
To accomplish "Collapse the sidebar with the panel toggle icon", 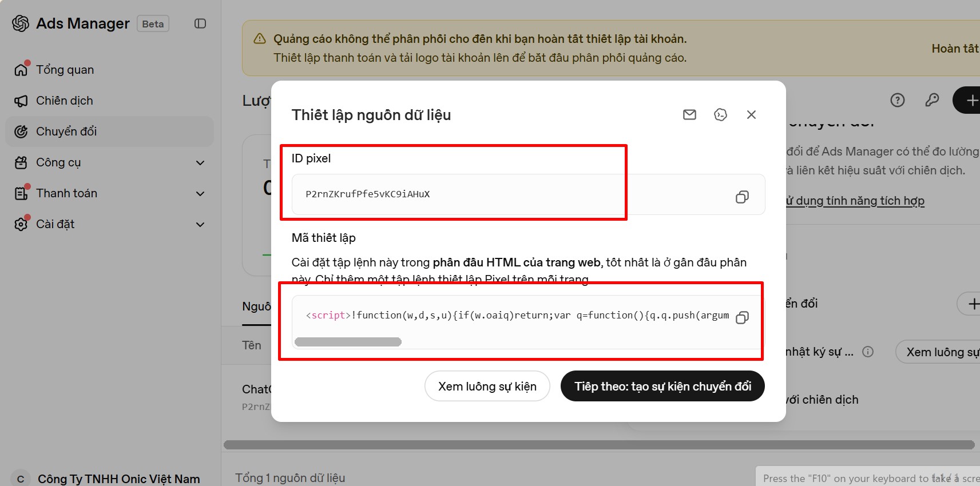I will coord(200,23).
